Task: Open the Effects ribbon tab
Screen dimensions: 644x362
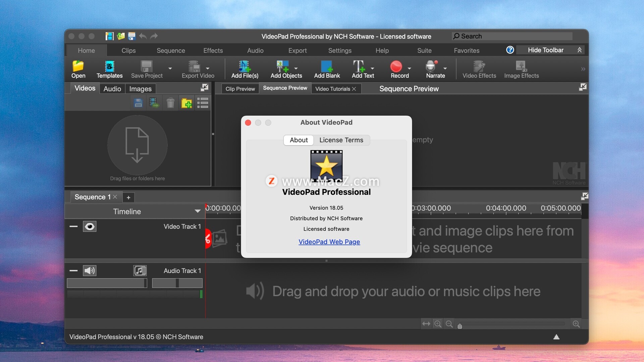Action: pyautogui.click(x=213, y=51)
